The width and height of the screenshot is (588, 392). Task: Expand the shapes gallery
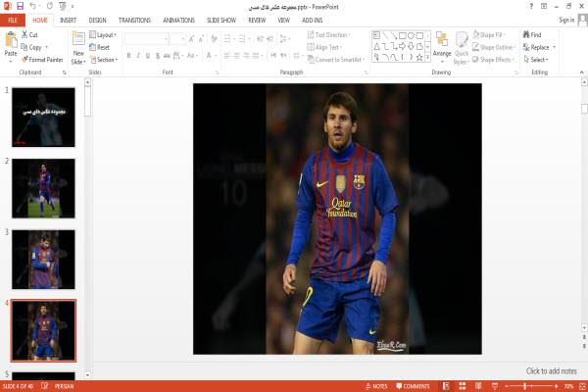tap(427, 58)
